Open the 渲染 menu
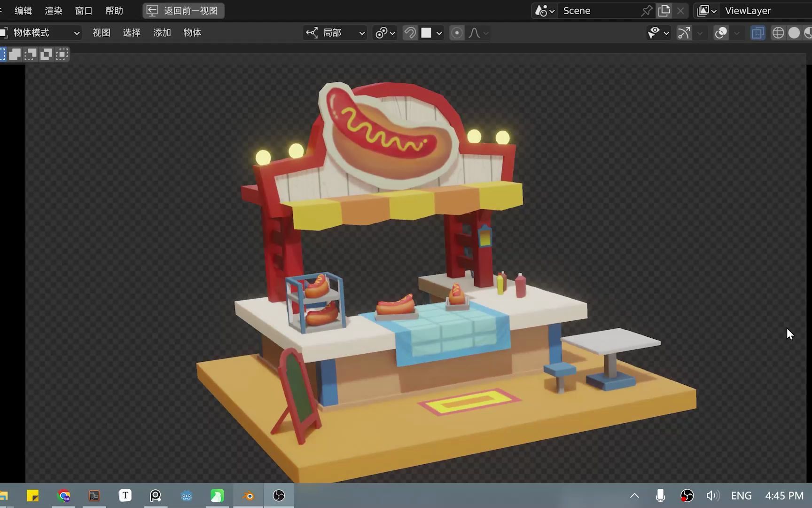This screenshot has width=812, height=508. 53,10
